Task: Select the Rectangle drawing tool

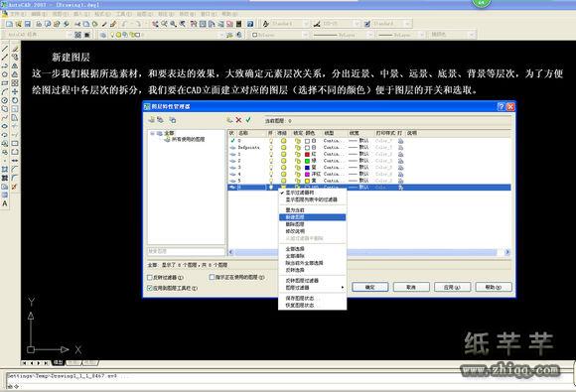Action: (5, 83)
